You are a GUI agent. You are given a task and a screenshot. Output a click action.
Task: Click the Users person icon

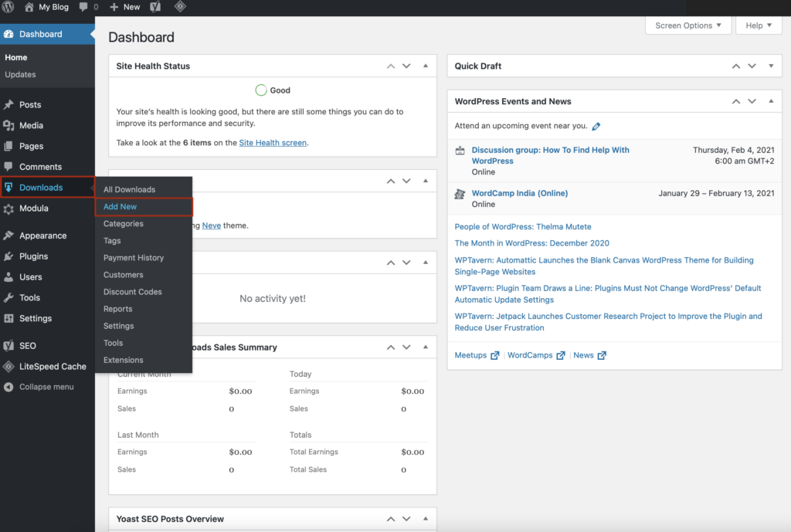pyautogui.click(x=8, y=277)
